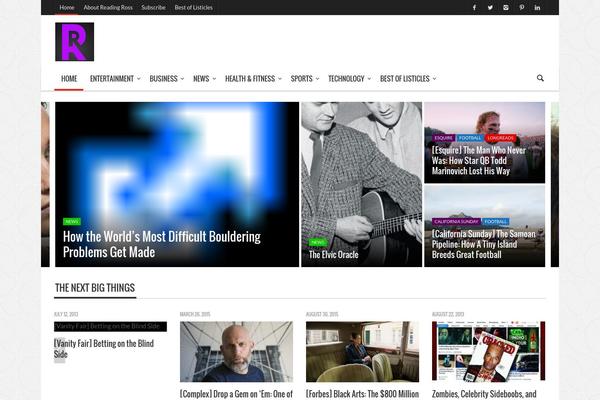Go to Home in top bar
The width and height of the screenshot is (600, 400).
click(x=67, y=7)
